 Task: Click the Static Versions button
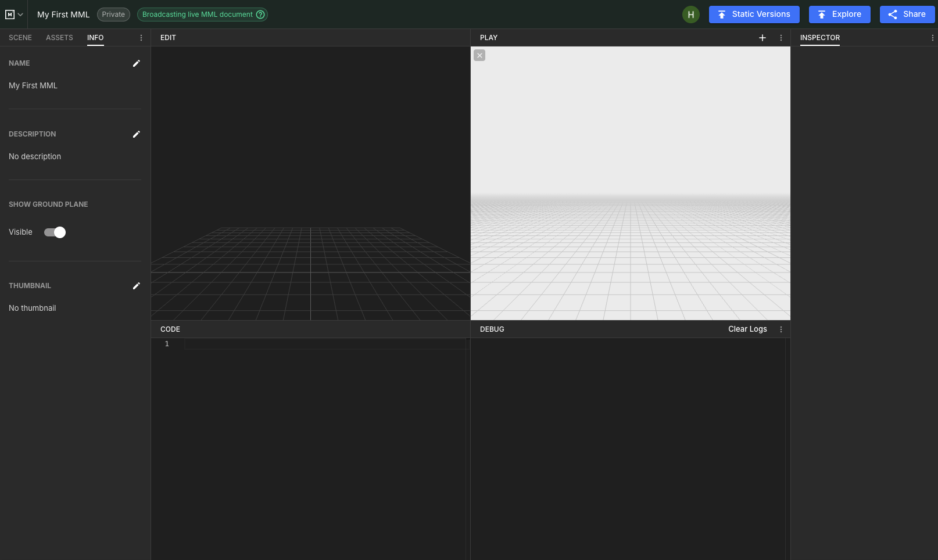coord(754,15)
